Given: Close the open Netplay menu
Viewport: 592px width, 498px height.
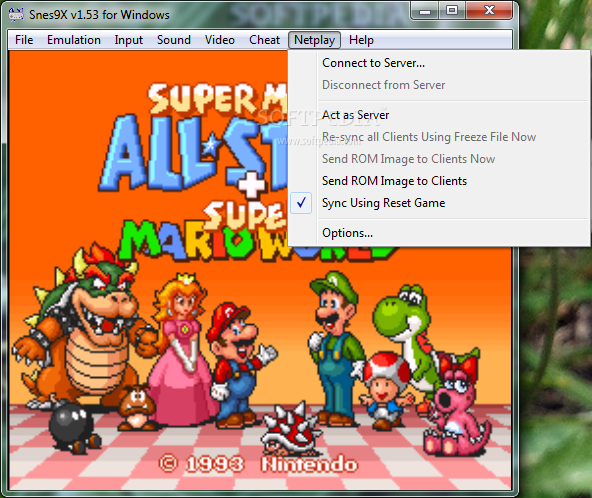Looking at the screenshot, I should [x=314, y=40].
